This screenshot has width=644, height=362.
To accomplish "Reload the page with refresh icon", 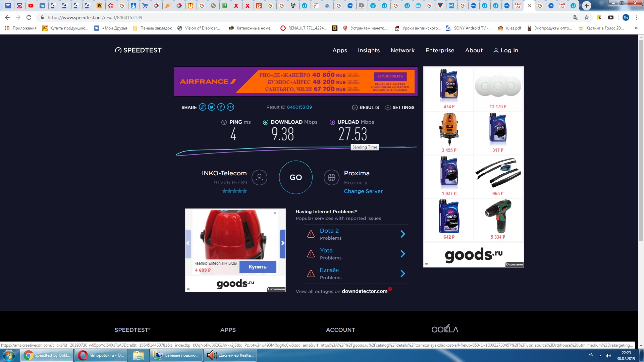I will coord(29,17).
